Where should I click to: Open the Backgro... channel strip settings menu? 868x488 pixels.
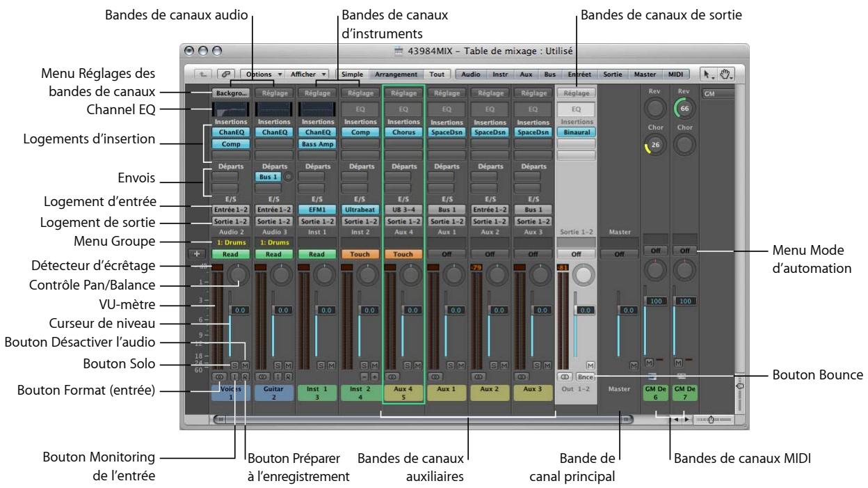pos(232,93)
